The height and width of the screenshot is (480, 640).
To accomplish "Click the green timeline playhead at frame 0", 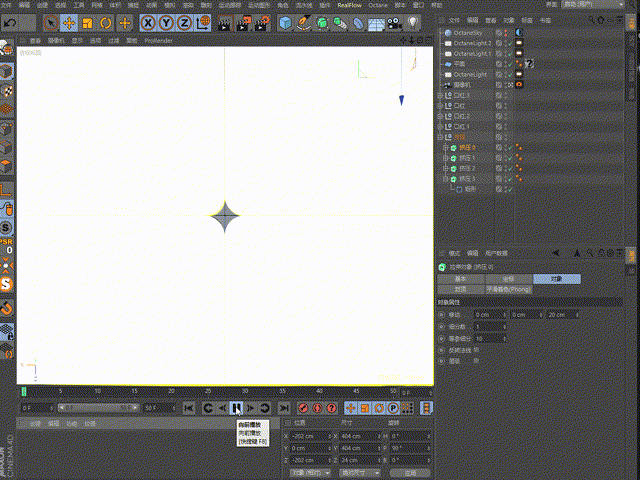I will pos(24,391).
